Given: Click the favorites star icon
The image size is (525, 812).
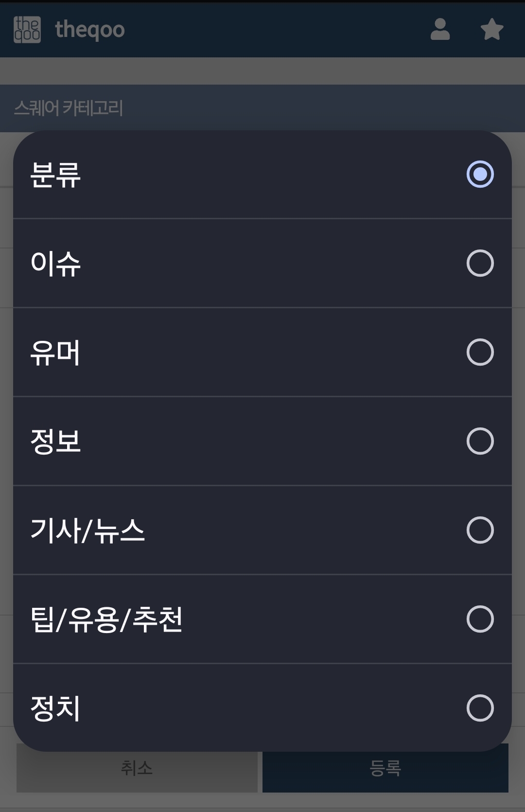Looking at the screenshot, I should (491, 30).
